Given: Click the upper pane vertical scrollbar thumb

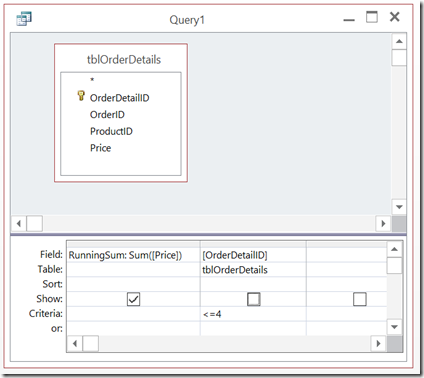Looking at the screenshot, I should click(x=399, y=58).
